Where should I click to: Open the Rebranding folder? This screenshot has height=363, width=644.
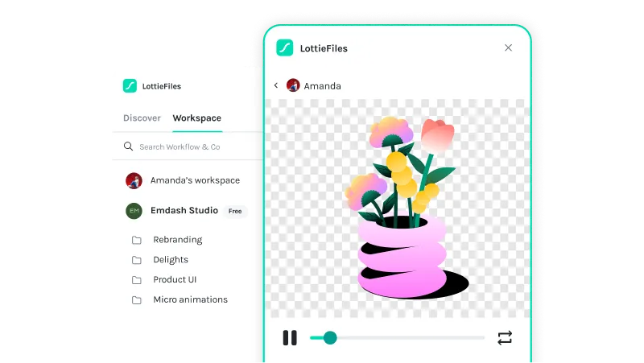click(x=177, y=239)
